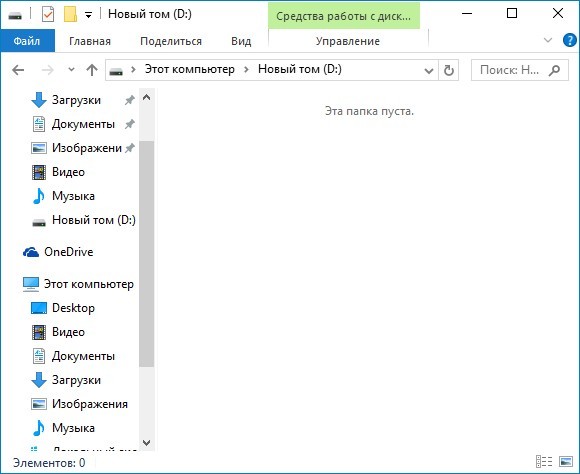Maximize the Explorer window

click(512, 14)
